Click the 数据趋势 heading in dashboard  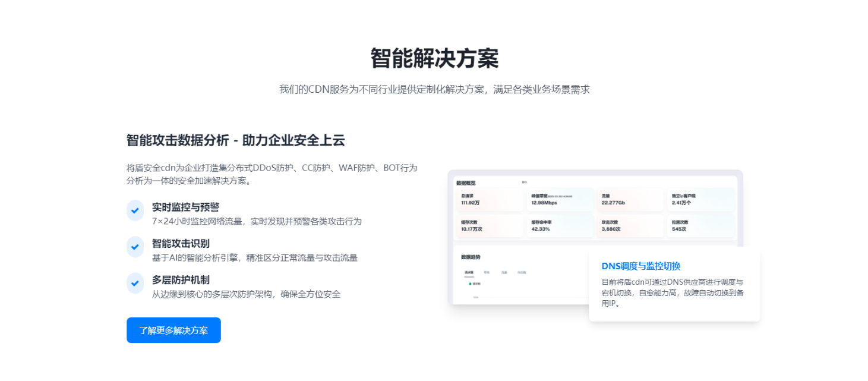point(471,257)
